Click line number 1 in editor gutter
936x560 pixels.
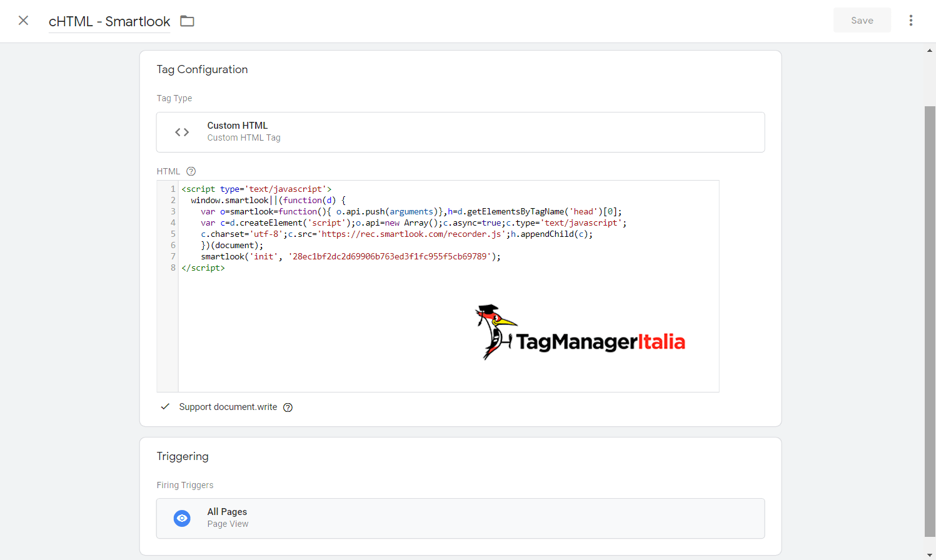pyautogui.click(x=173, y=189)
